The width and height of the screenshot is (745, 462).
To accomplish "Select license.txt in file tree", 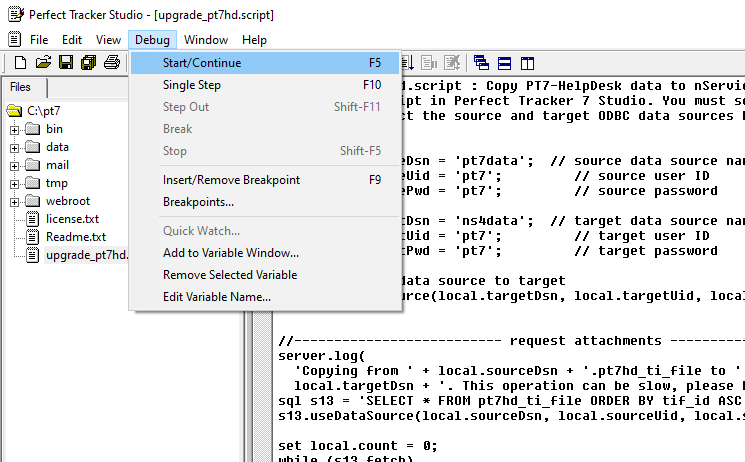I will (x=72, y=219).
